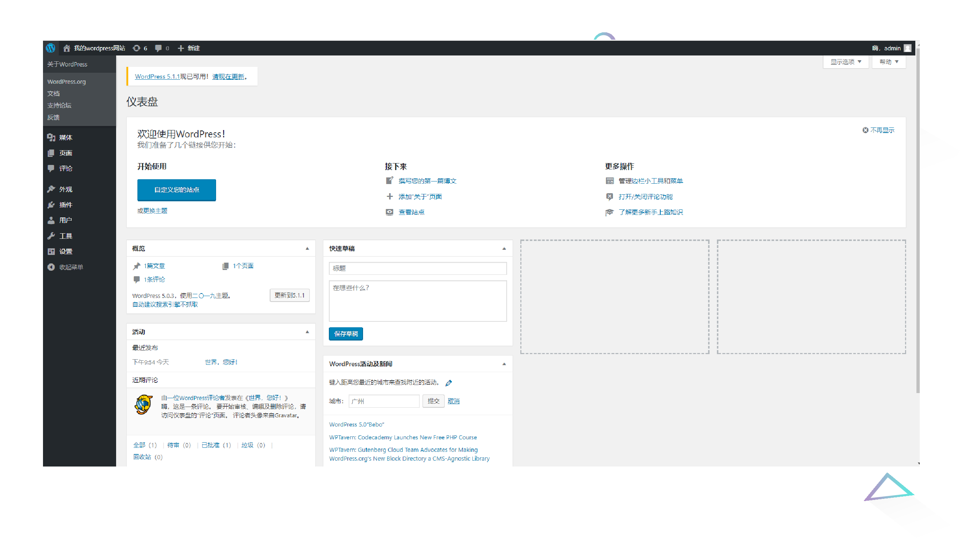Viewport: 980px width, 551px height.
Task: Click the 工具 wrench icon in sidebar
Action: click(x=51, y=236)
